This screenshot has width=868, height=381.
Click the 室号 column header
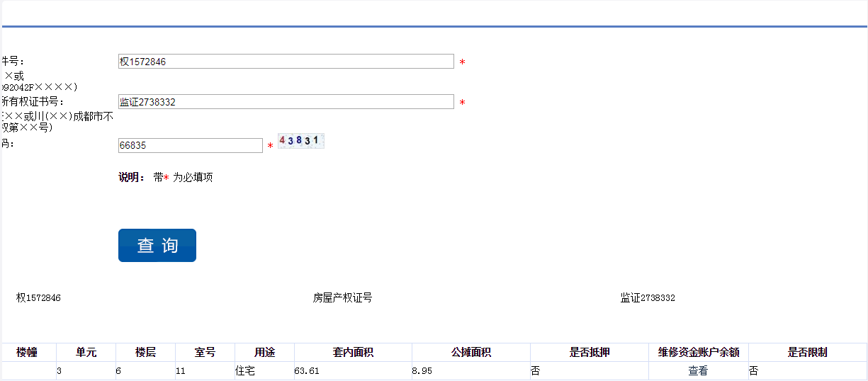tap(205, 352)
